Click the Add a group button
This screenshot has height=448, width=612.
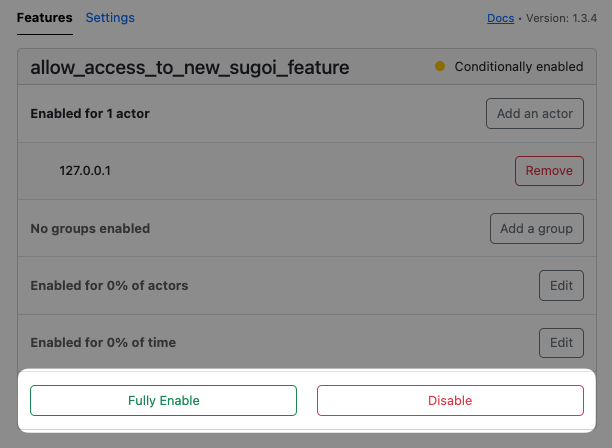tap(537, 228)
